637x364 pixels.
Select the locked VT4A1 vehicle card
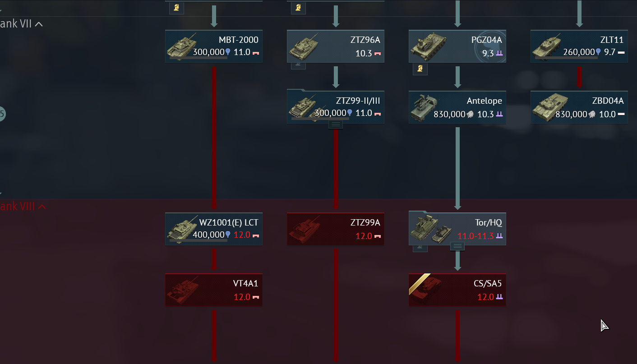214,290
